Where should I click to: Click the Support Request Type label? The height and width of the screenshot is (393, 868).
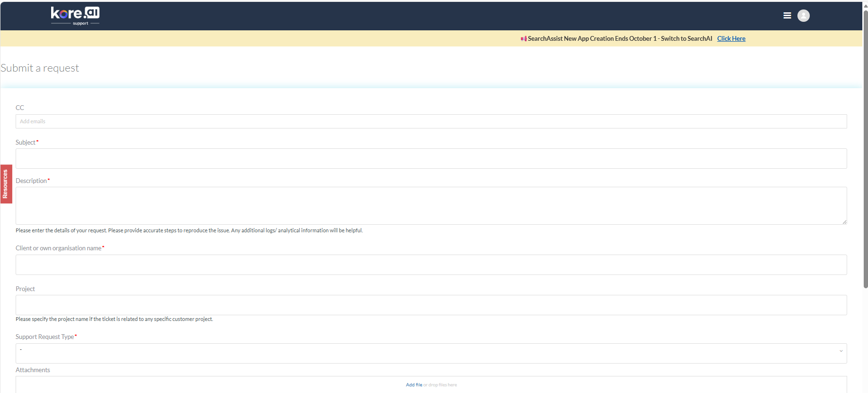pos(45,337)
